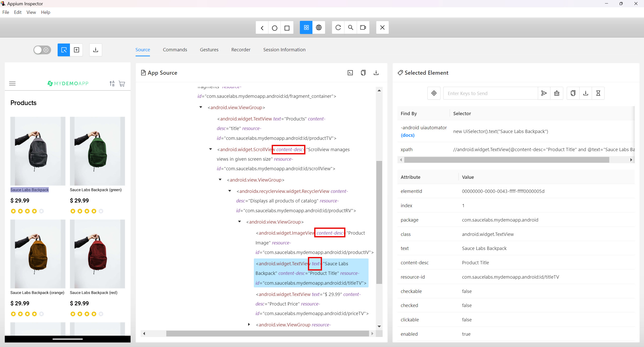644x347 pixels.
Task: Copy selected element attributes
Action: pos(573,93)
